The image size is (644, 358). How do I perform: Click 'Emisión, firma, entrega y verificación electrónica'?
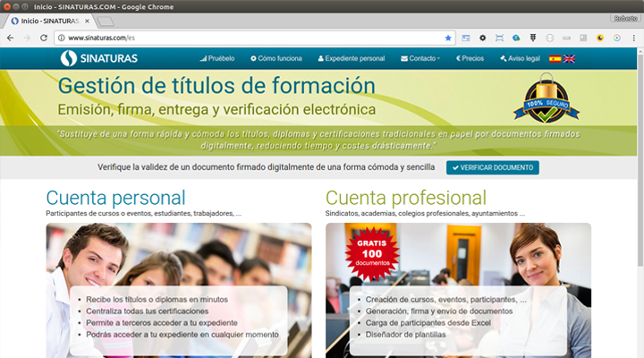(x=216, y=109)
